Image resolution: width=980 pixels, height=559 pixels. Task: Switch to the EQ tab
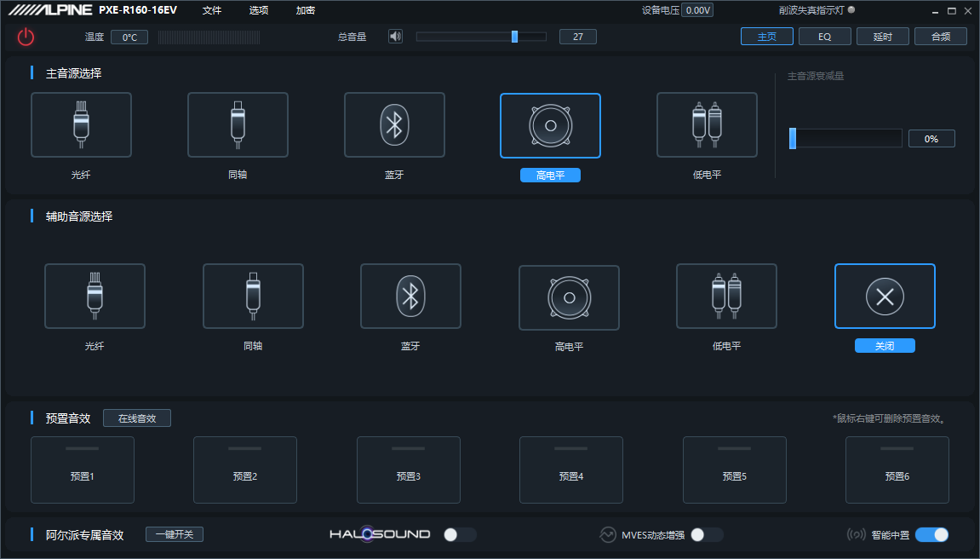tap(825, 37)
